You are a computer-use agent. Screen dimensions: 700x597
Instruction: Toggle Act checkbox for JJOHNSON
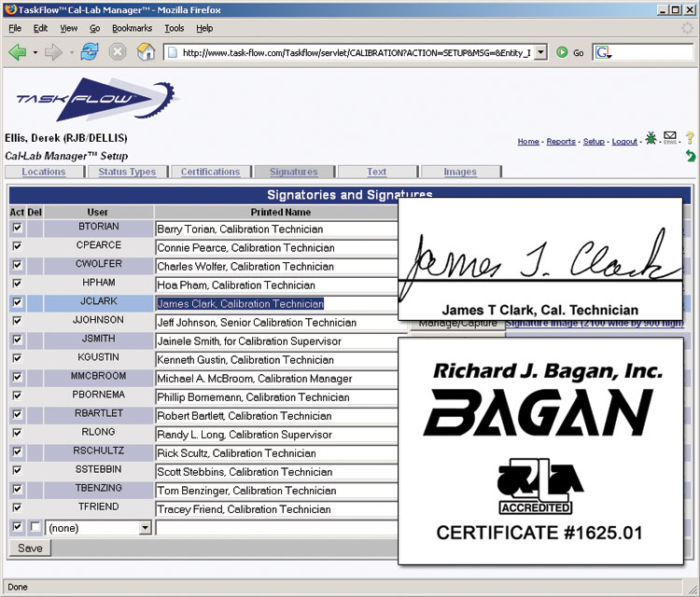(x=17, y=321)
